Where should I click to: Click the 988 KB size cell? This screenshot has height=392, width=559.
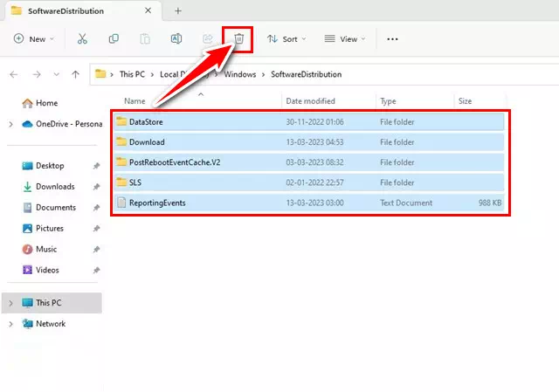490,203
